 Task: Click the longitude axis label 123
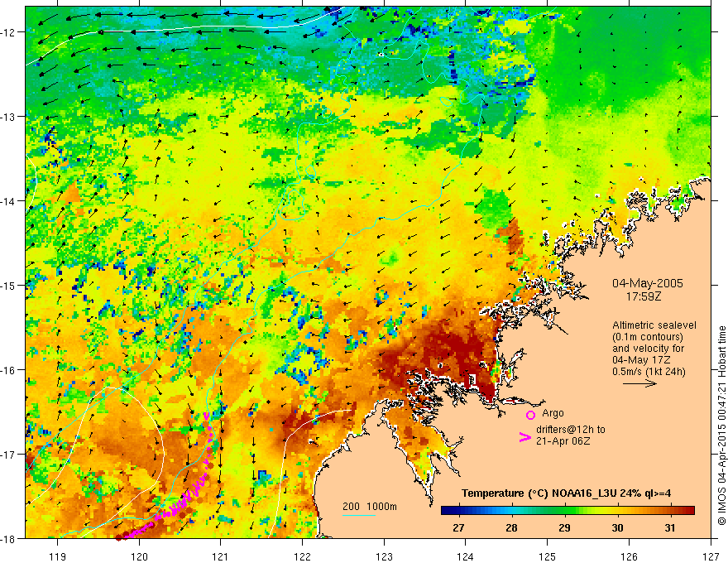coord(384,556)
